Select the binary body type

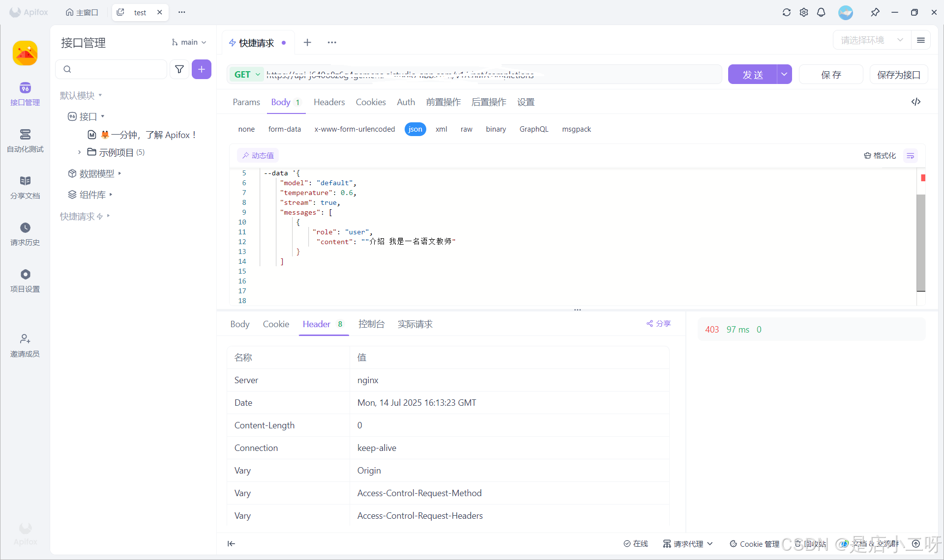(496, 129)
